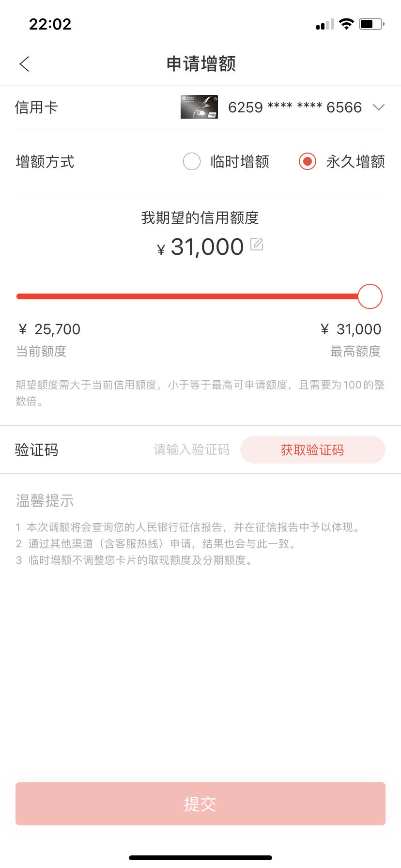Image resolution: width=401 pixels, height=868 pixels.
Task: Tap the 获取验证码 button
Action: (x=313, y=450)
